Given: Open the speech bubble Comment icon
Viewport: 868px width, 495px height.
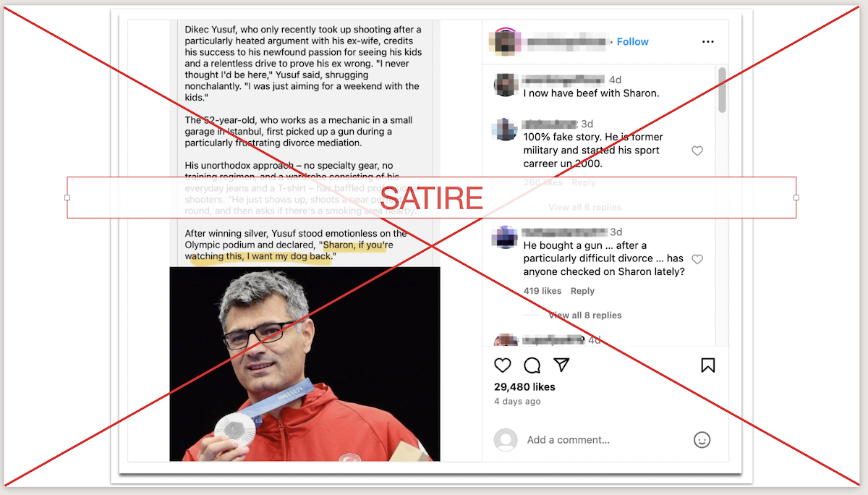Looking at the screenshot, I should click(x=532, y=365).
